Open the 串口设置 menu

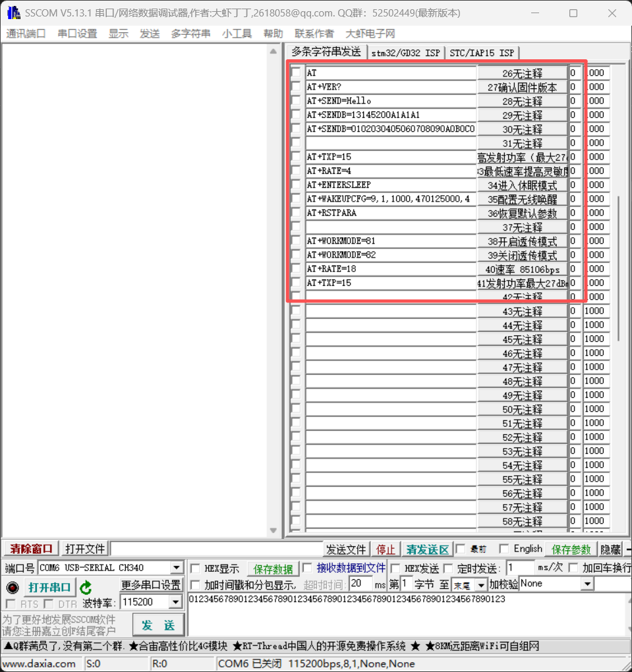(x=77, y=34)
